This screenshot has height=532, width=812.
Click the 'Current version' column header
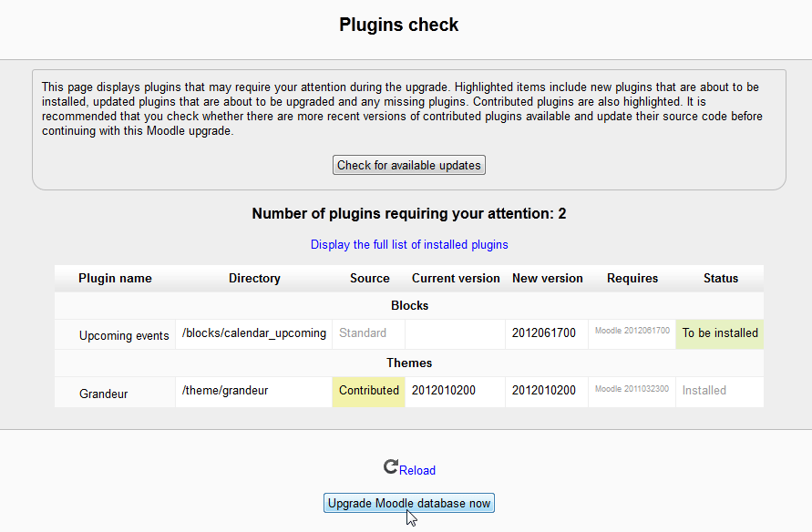coord(456,278)
